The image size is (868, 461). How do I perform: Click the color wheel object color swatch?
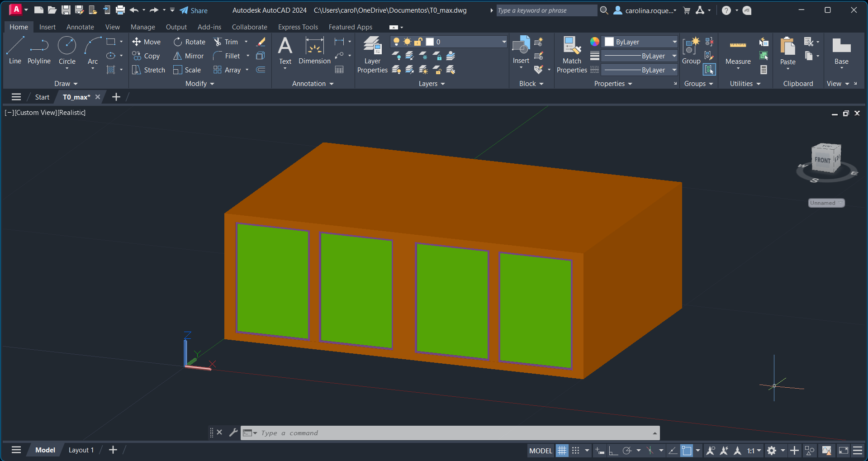pos(595,42)
